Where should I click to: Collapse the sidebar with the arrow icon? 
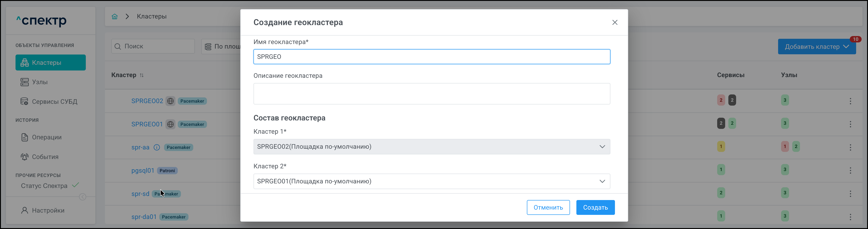pos(83,197)
